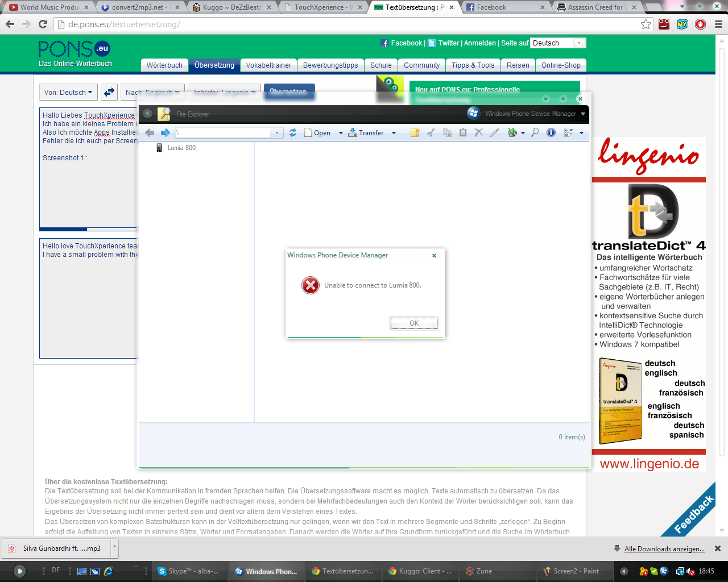The width and height of the screenshot is (728, 582).
Task: Click the red stop-hand adblock extension icon
Action: [701, 24]
